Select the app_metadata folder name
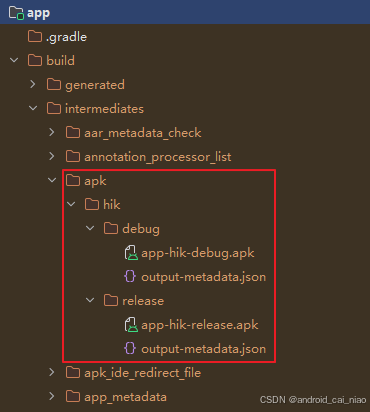The height and width of the screenshot is (412, 370). coord(125,397)
